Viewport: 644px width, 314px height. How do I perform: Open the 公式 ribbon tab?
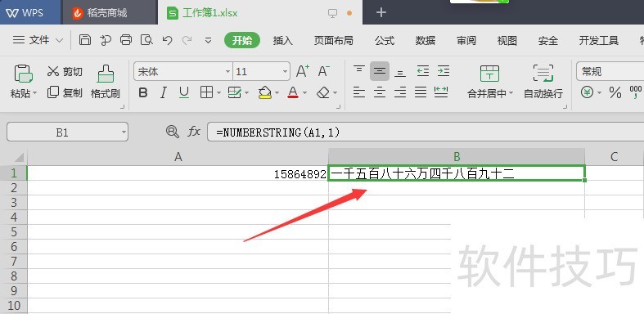[x=385, y=40]
